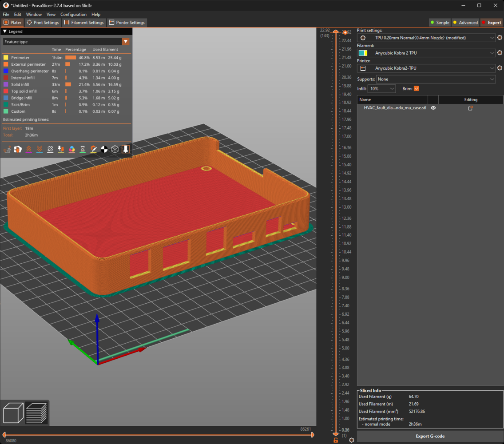Toggle center of gravity marker icon
Viewport: 504px width, 444px height.
104,149
